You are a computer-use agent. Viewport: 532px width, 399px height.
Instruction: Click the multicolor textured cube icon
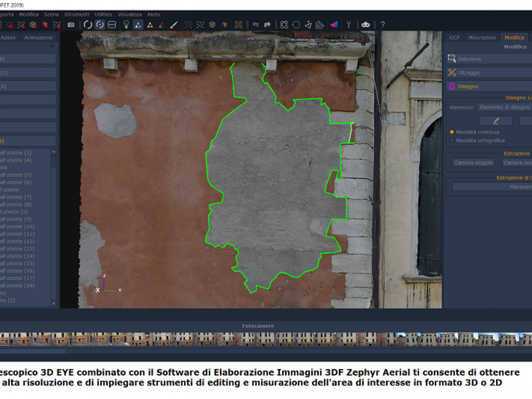[224, 24]
